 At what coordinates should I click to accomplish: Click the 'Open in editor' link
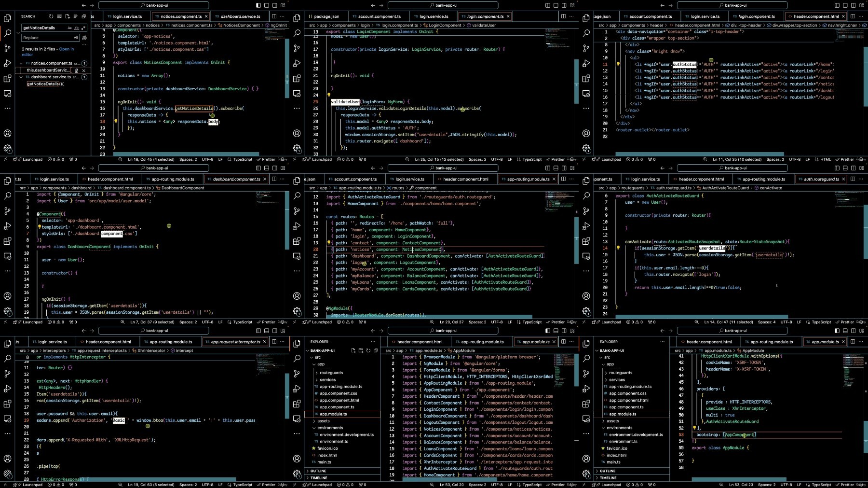tap(48, 52)
